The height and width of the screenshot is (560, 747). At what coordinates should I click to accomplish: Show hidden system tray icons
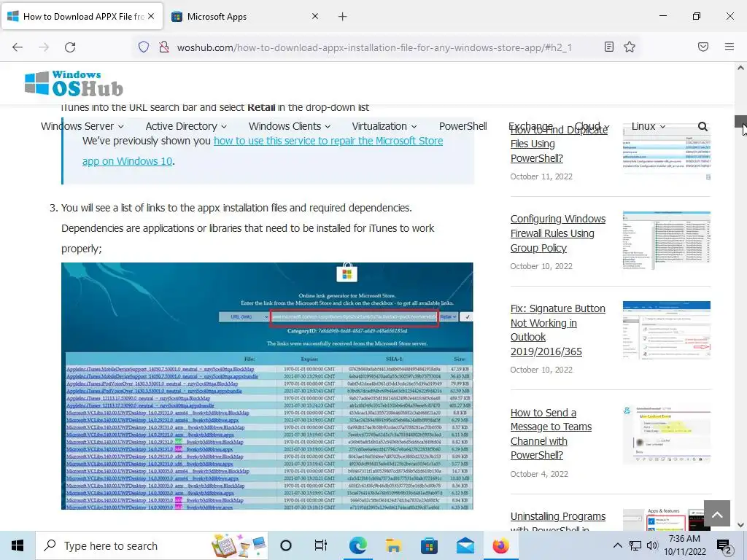tap(617, 545)
